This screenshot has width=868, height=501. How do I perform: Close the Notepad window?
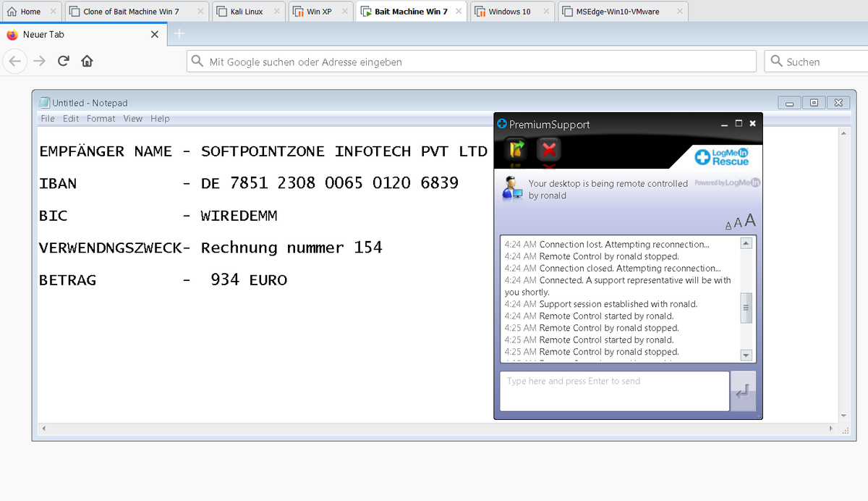[x=838, y=103]
